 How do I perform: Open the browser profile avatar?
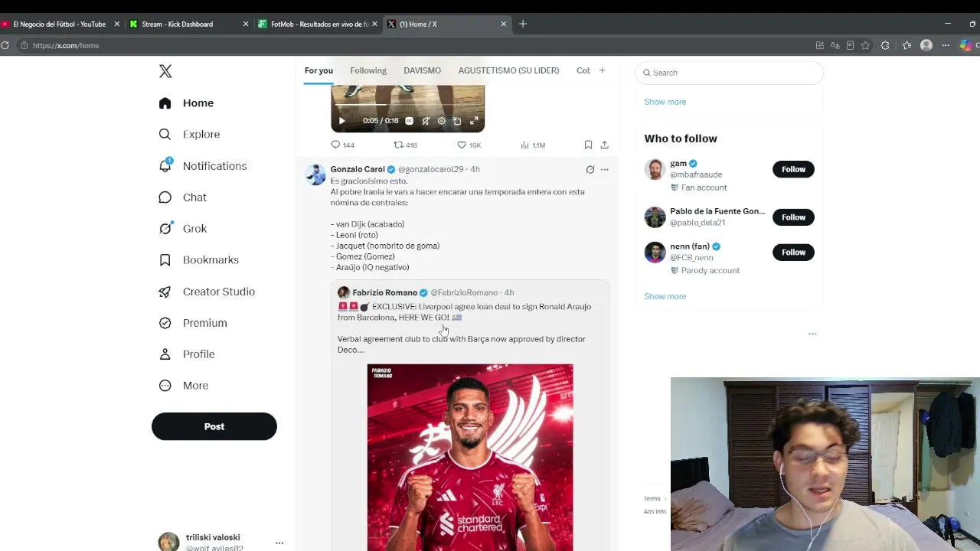926,45
